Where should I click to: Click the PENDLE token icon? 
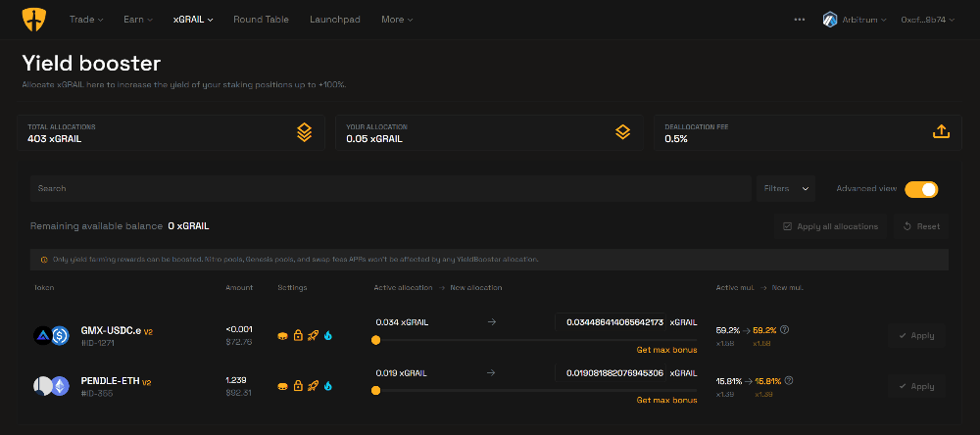[42, 386]
